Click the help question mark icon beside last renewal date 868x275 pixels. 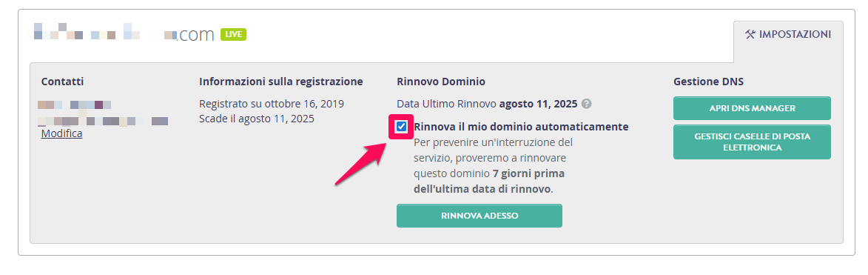[587, 104]
